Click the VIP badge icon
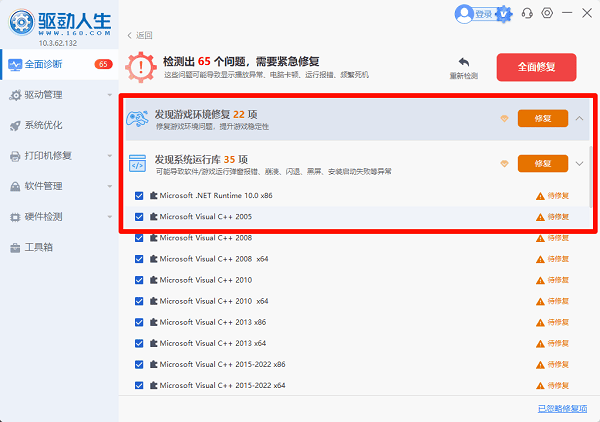This screenshot has height=422, width=600. coord(504,14)
